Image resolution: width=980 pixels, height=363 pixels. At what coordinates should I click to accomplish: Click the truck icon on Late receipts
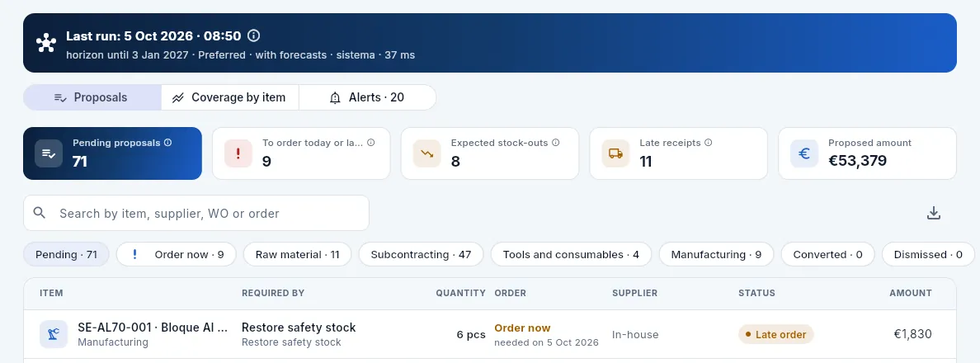click(615, 153)
